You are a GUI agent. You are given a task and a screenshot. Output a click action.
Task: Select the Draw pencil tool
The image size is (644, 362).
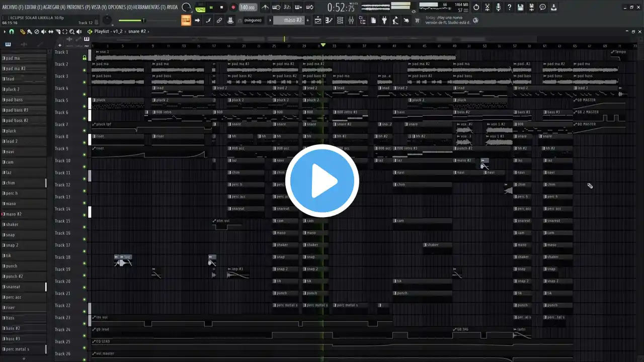coord(23,32)
